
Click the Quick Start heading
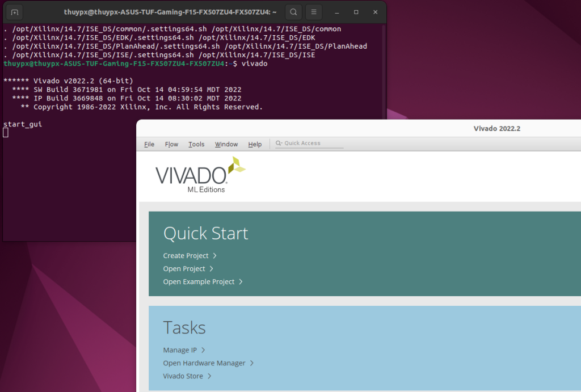(205, 233)
